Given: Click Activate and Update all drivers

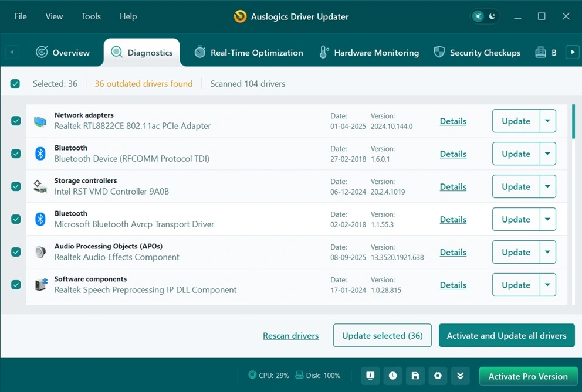Looking at the screenshot, I should pos(507,335).
